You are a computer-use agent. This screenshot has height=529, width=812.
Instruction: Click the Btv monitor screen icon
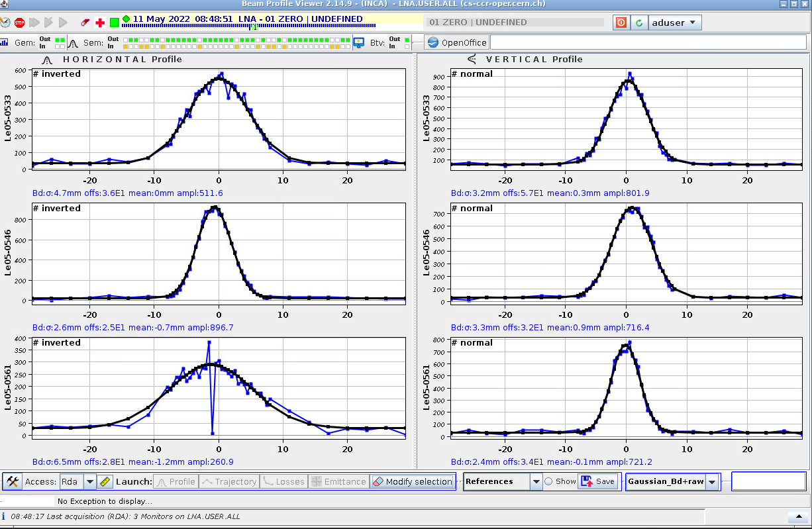pyautogui.click(x=359, y=42)
